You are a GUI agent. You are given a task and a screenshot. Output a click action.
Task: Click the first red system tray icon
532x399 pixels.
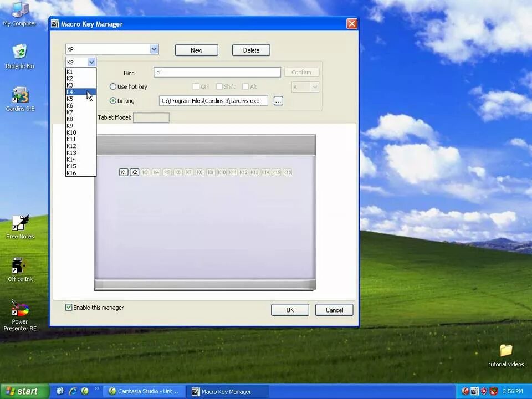tap(465, 391)
